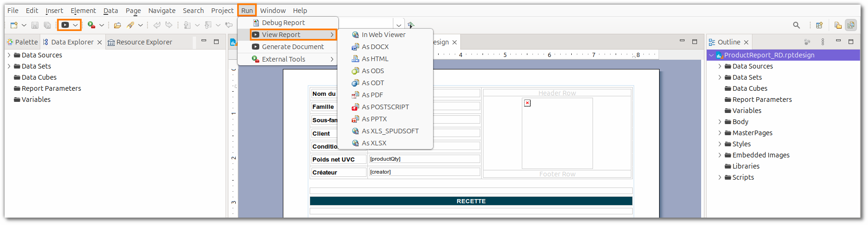Click the Save toolbar icon
Image resolution: width=868 pixels, height=225 pixels.
coord(35,25)
